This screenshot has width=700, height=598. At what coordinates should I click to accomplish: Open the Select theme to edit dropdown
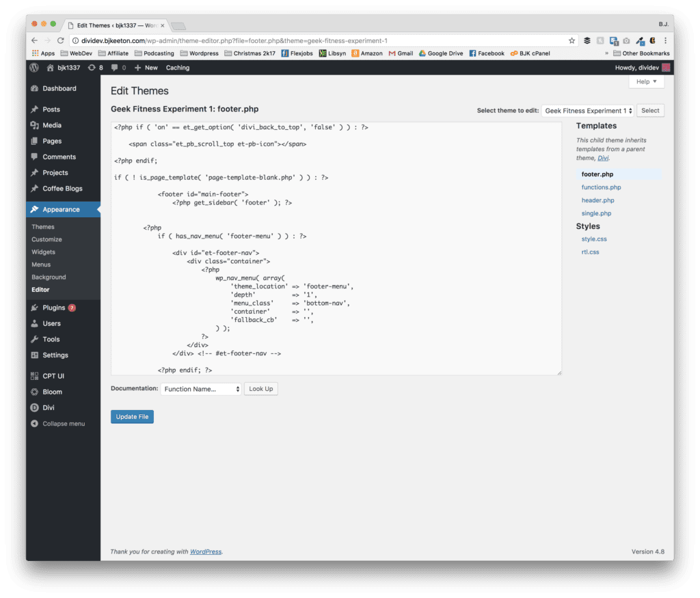(x=588, y=110)
